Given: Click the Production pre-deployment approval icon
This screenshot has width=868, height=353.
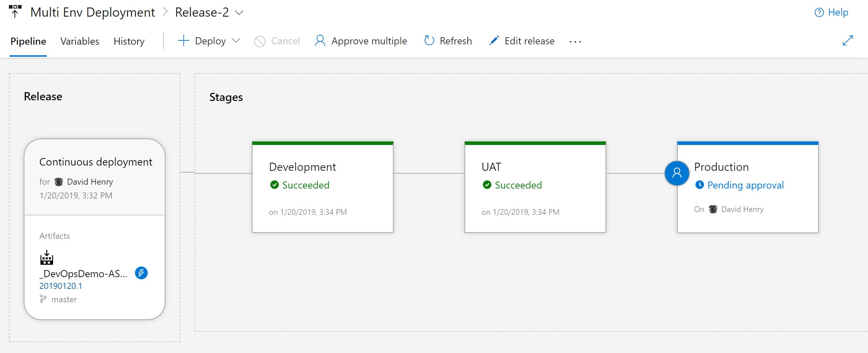Looking at the screenshot, I should (x=677, y=173).
